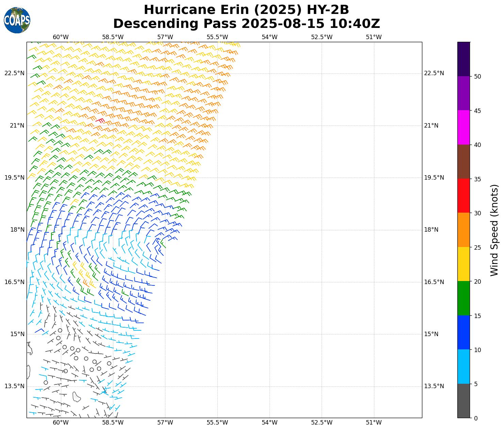Click the Hurricane Erin (2025) HY-2B title

coord(246,10)
